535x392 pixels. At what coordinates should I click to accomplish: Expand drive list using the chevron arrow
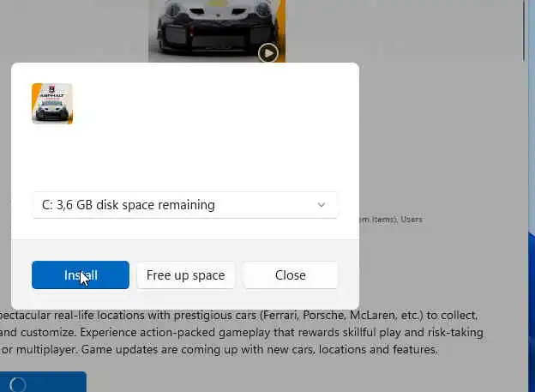(321, 205)
